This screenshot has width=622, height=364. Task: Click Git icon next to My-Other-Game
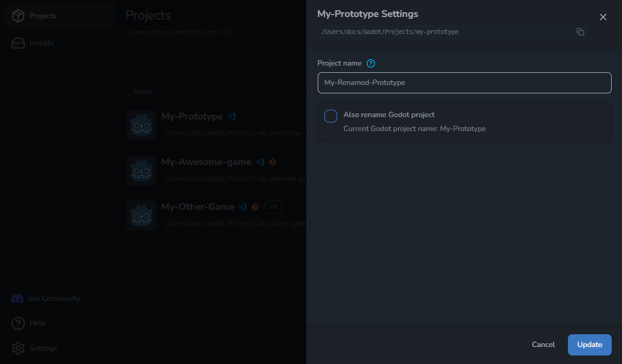click(255, 207)
